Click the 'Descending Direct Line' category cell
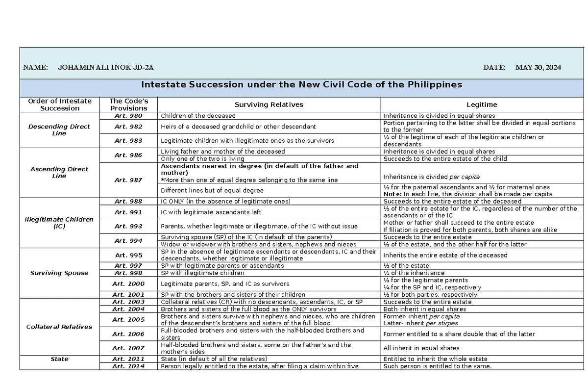Viewport: 588px width, 385px height. click(60, 130)
